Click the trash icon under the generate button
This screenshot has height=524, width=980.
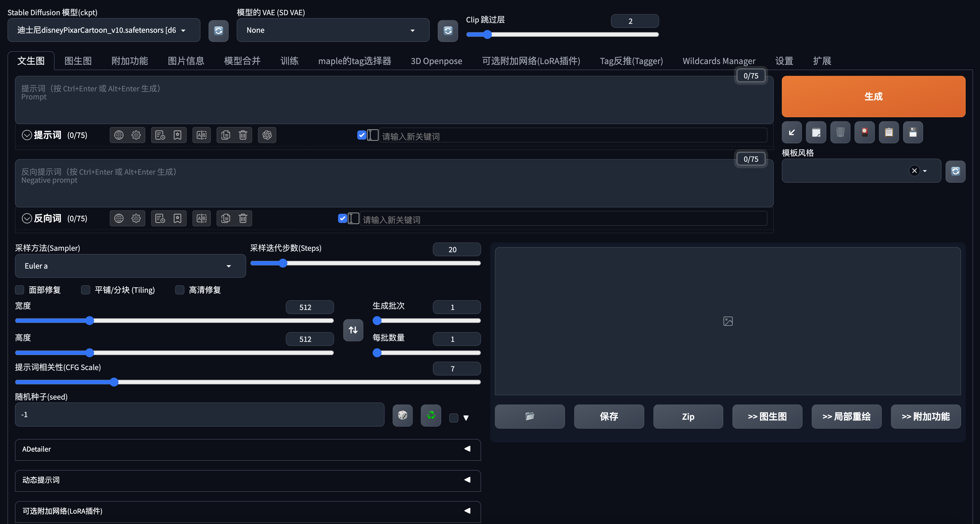click(x=840, y=132)
